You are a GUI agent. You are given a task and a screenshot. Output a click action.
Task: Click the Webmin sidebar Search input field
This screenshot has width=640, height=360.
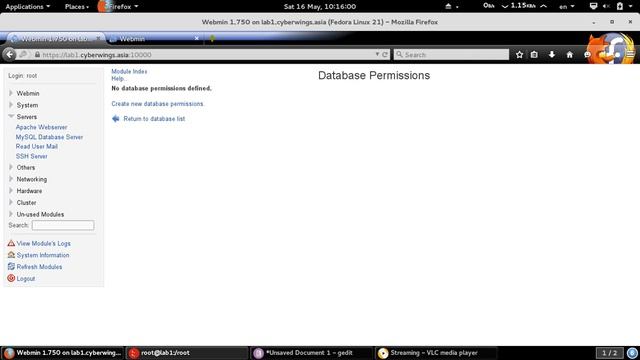click(x=63, y=225)
